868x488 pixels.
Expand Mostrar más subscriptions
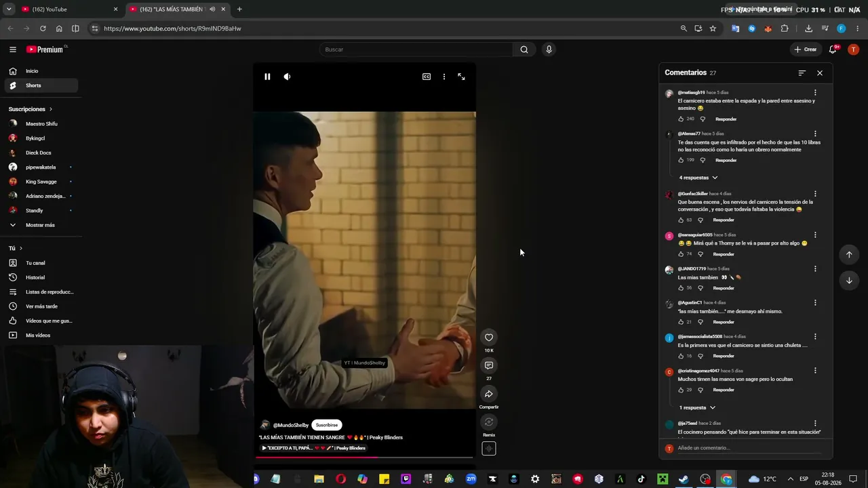point(41,225)
